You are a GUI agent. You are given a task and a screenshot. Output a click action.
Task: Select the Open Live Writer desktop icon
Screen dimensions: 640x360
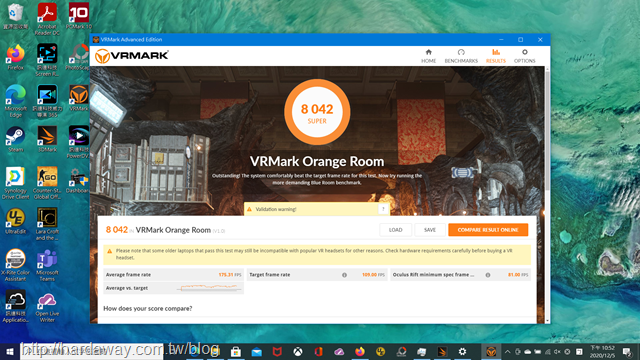point(47,306)
